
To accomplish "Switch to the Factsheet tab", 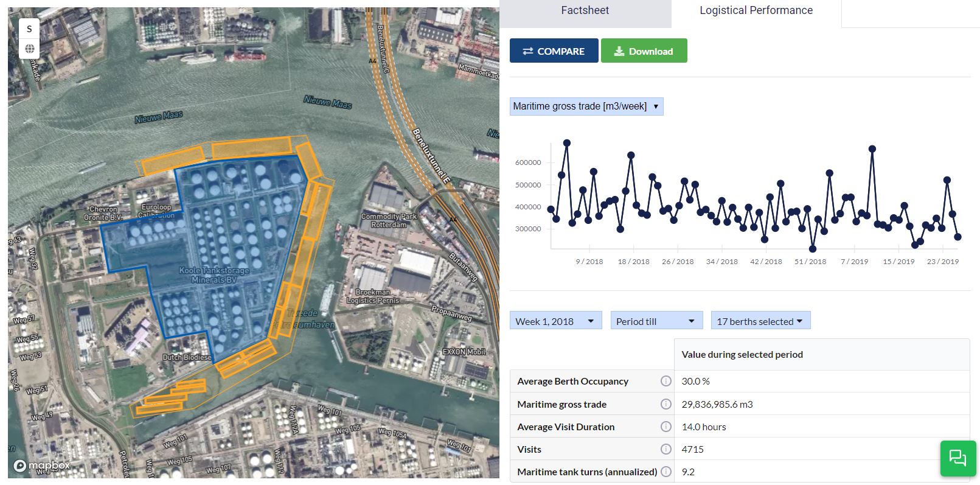I will (x=585, y=11).
